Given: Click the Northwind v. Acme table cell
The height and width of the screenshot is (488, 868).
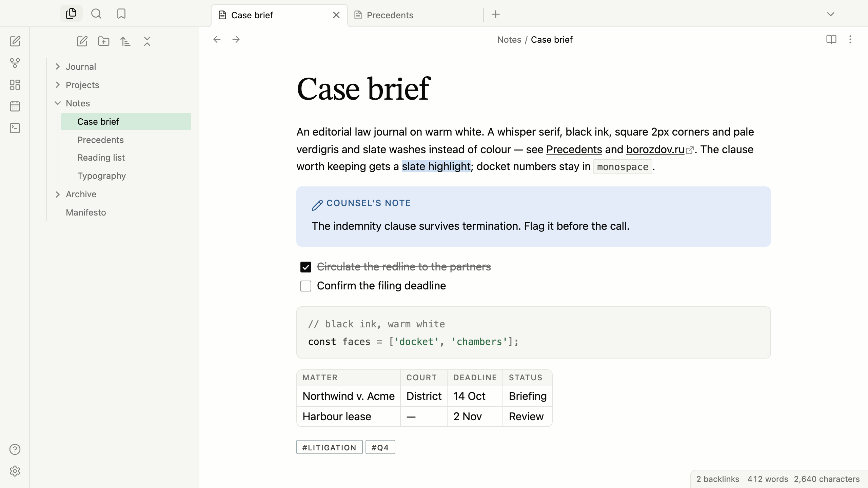Looking at the screenshot, I should 349,396.
